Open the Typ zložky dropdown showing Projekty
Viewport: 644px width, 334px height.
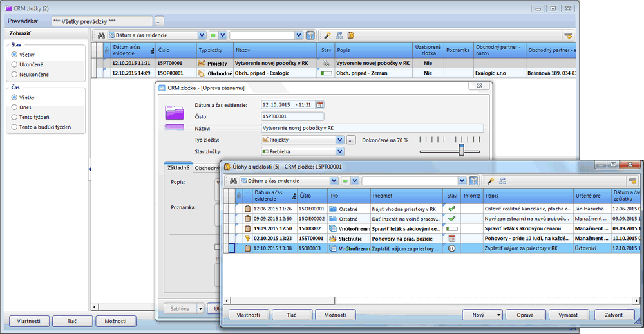click(x=340, y=140)
